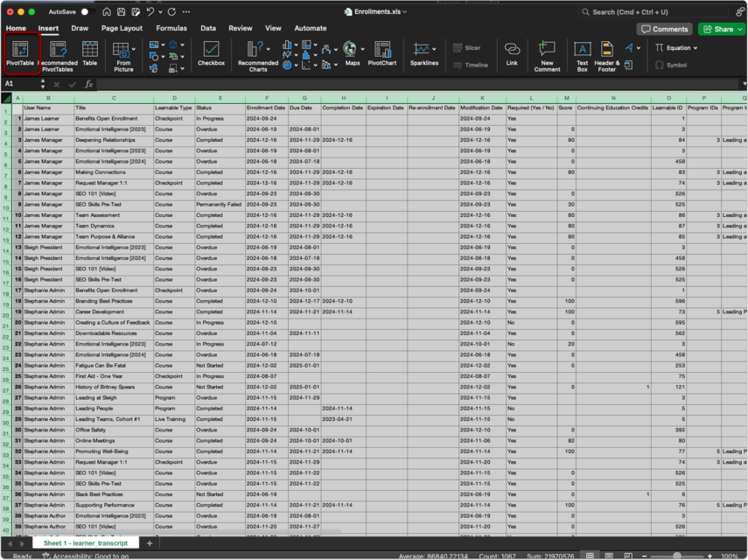The height and width of the screenshot is (560, 748).
Task: Insert a PivotChart
Action: 382,53
